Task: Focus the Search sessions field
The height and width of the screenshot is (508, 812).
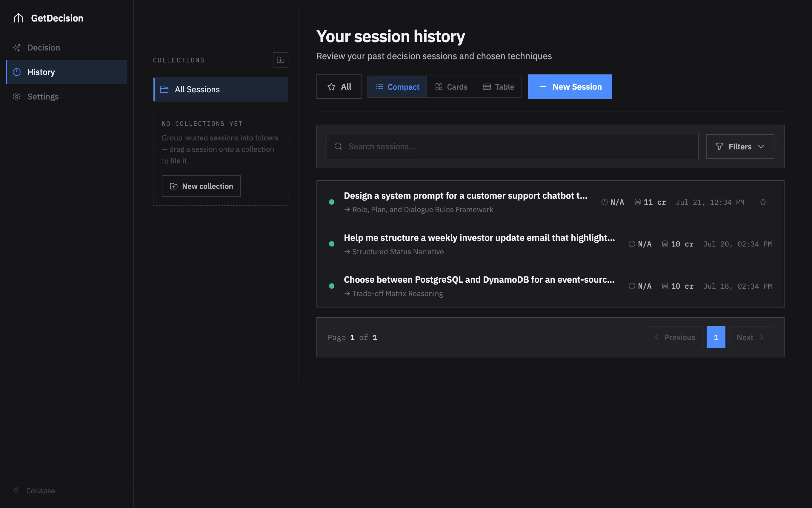Action: [513, 146]
